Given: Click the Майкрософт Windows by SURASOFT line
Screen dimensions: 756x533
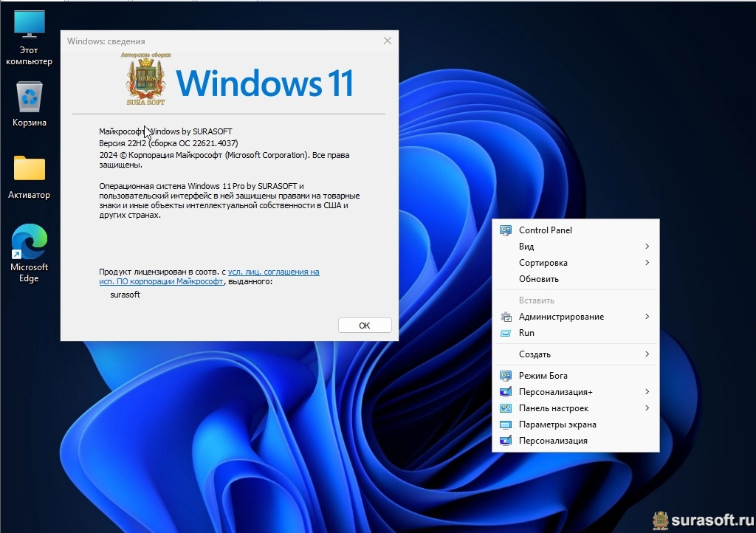Looking at the screenshot, I should coord(165,131).
